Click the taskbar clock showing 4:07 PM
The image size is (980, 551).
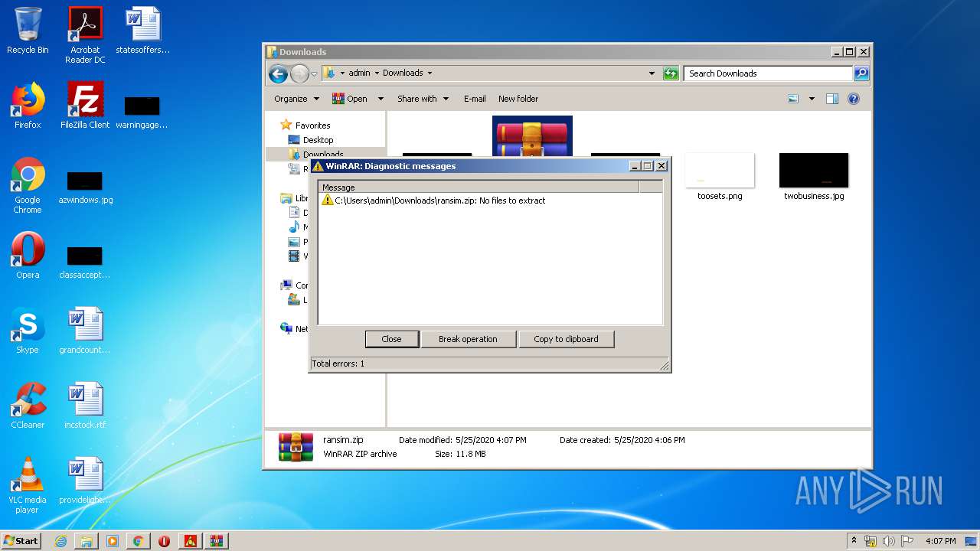click(x=940, y=541)
